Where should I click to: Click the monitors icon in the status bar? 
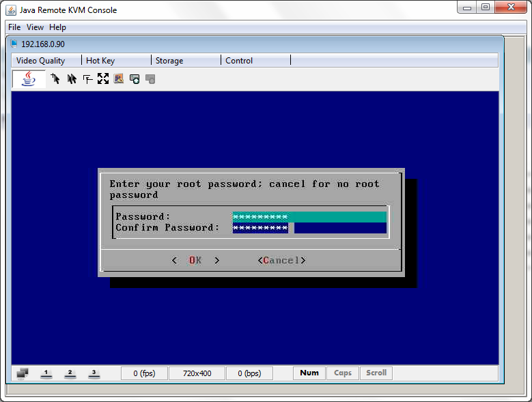tap(23, 373)
